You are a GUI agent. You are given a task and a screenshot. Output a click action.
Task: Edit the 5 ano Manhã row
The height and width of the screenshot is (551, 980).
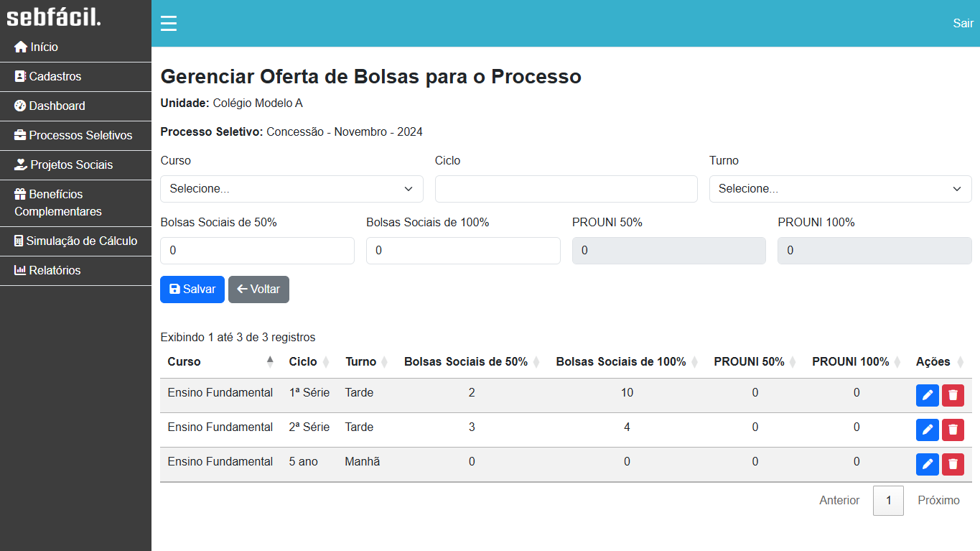coord(927,464)
